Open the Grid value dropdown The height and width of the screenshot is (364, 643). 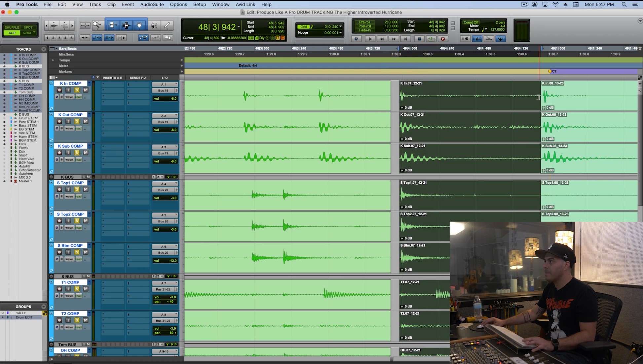[x=340, y=26]
